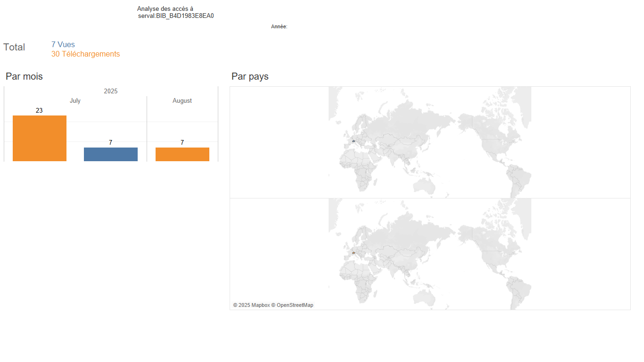Click the blue July views bar labeled 7
644x362 pixels.
[x=111, y=154]
